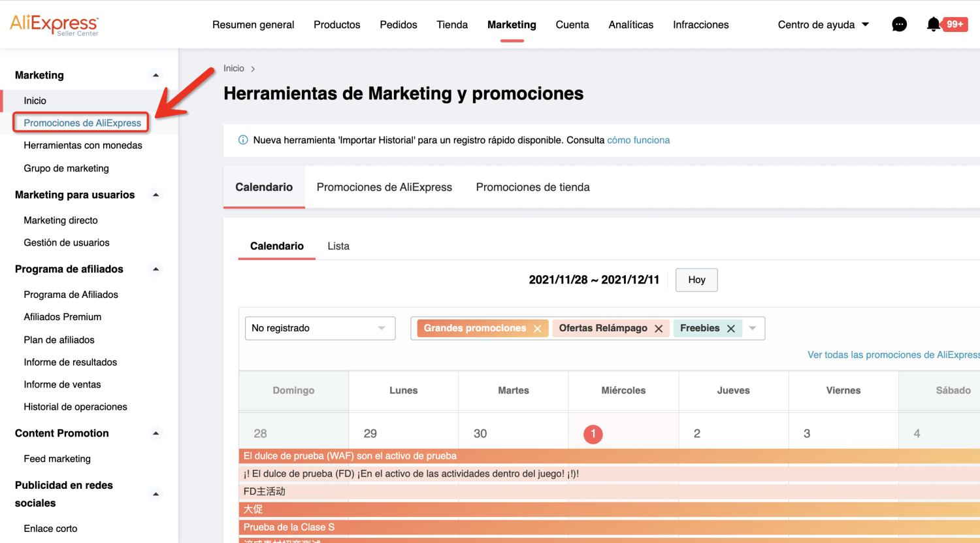Image resolution: width=980 pixels, height=543 pixels.
Task: Click the Hoy button
Action: [696, 280]
